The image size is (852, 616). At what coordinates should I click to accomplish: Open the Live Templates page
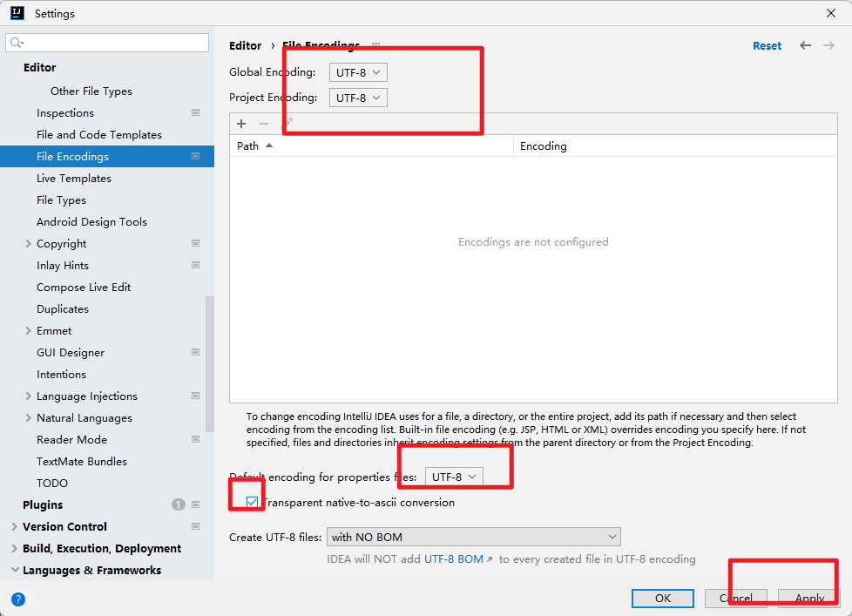[74, 178]
